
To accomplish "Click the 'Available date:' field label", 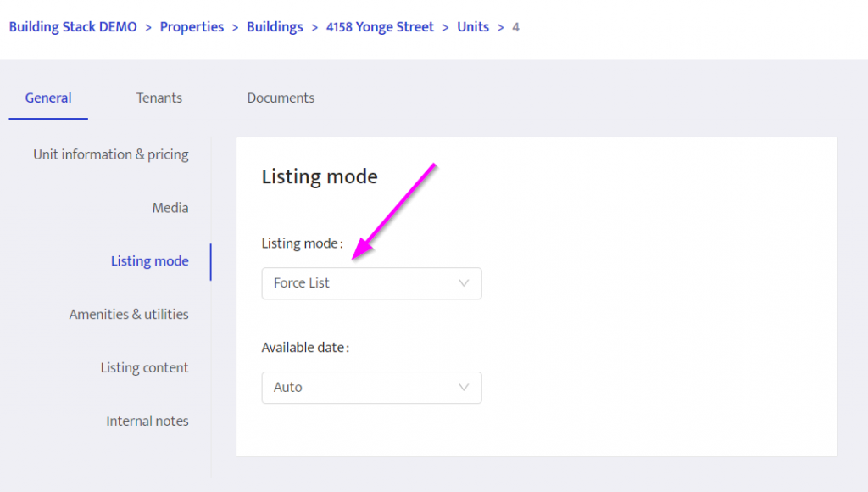I will [x=305, y=348].
